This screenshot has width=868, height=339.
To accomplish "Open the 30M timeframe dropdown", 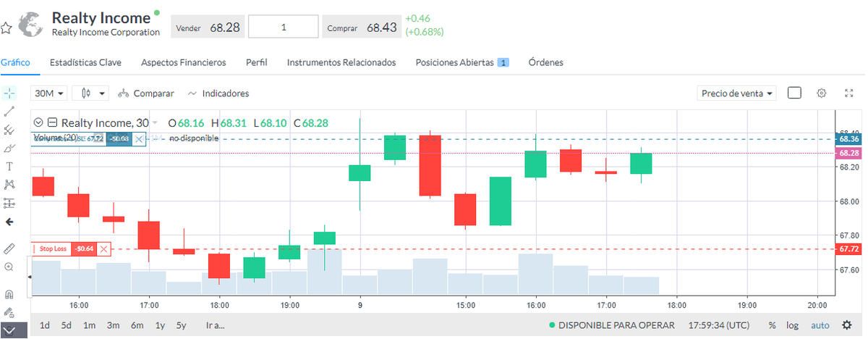I will click(50, 93).
